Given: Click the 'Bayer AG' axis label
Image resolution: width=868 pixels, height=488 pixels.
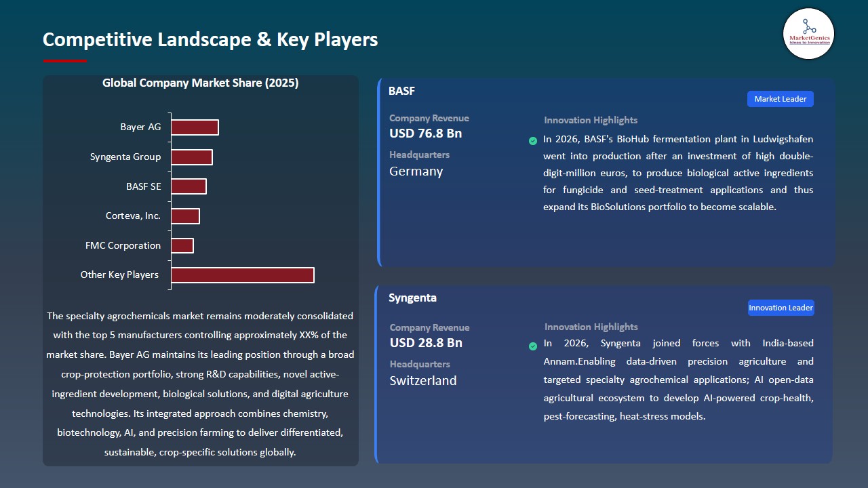Looking at the screenshot, I should (x=140, y=127).
